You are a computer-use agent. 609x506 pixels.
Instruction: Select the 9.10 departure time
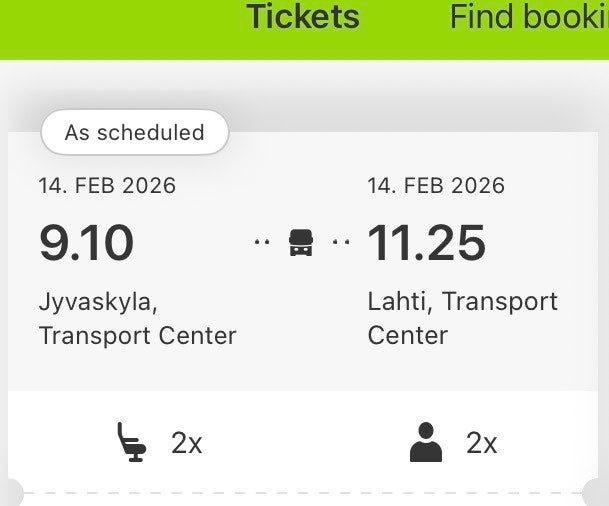pos(86,243)
